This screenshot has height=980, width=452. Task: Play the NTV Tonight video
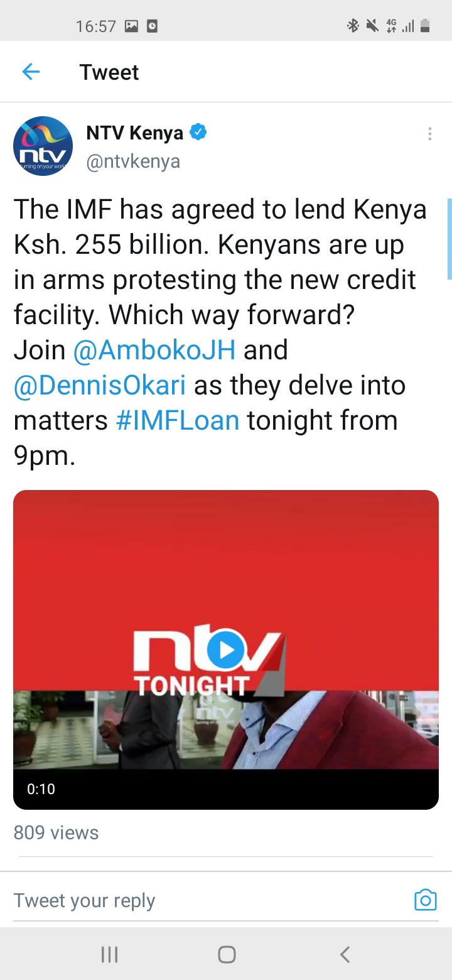click(225, 650)
